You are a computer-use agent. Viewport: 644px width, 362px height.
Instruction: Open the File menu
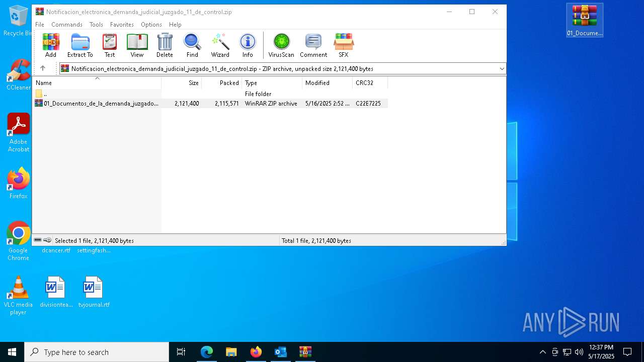[40, 24]
